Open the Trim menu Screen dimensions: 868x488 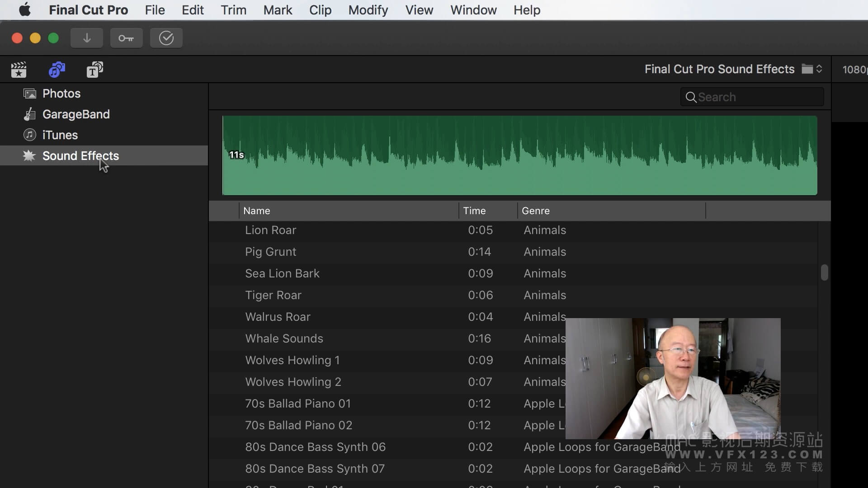coord(233,10)
